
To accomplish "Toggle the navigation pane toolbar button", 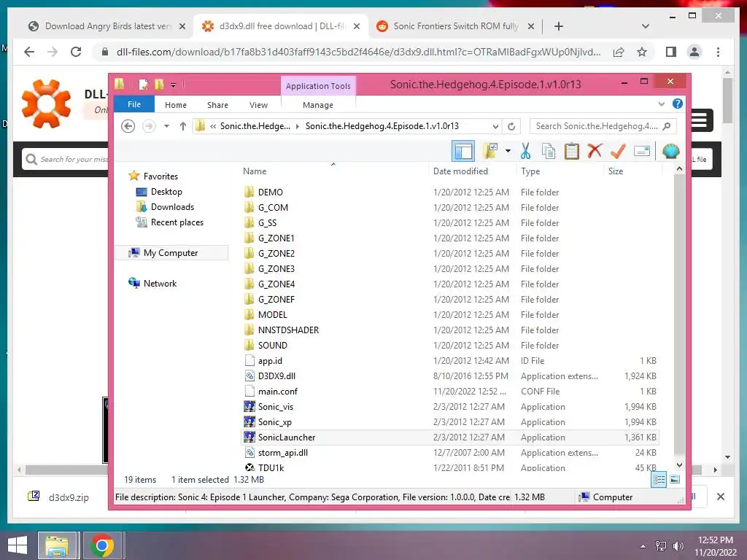I will [x=463, y=152].
